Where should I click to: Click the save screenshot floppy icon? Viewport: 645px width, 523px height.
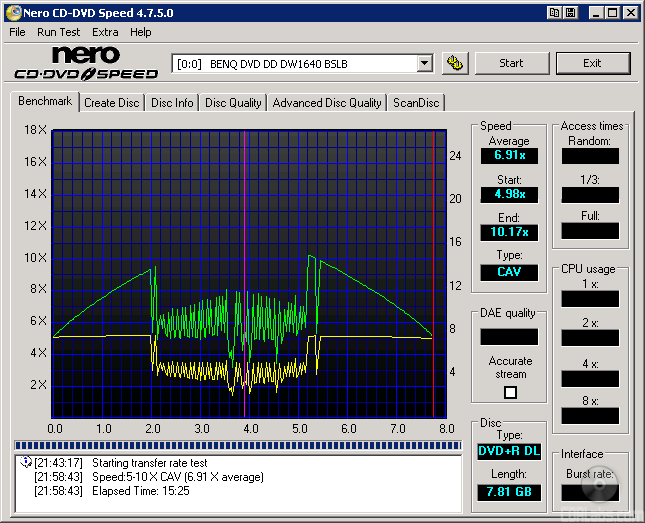click(571, 12)
